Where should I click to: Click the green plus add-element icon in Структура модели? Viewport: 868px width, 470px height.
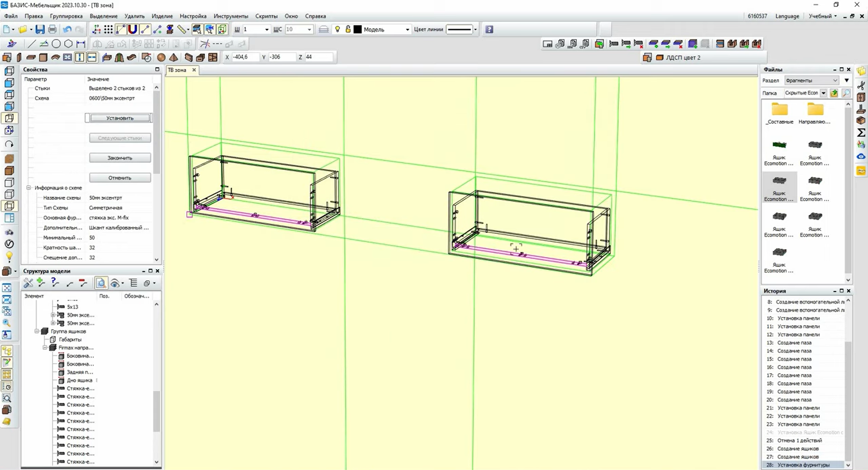coord(41,283)
